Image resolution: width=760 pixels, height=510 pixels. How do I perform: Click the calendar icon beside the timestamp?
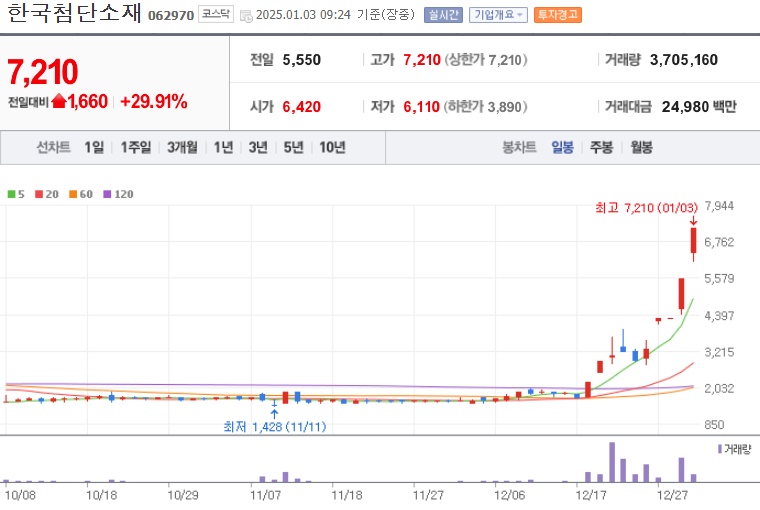click(246, 16)
